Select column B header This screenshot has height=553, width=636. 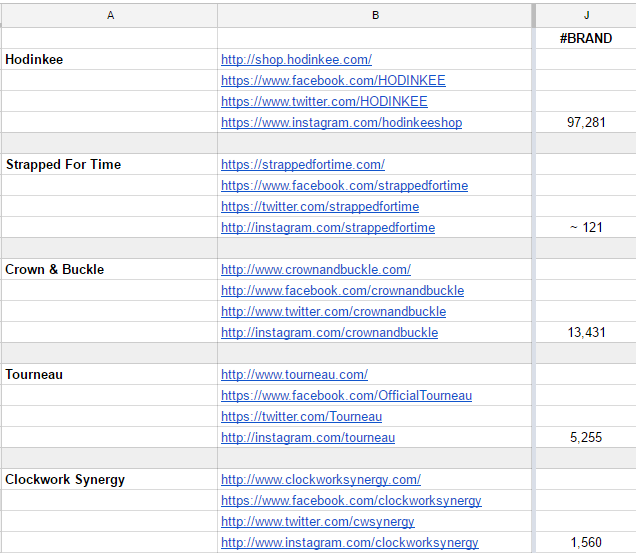(375, 14)
